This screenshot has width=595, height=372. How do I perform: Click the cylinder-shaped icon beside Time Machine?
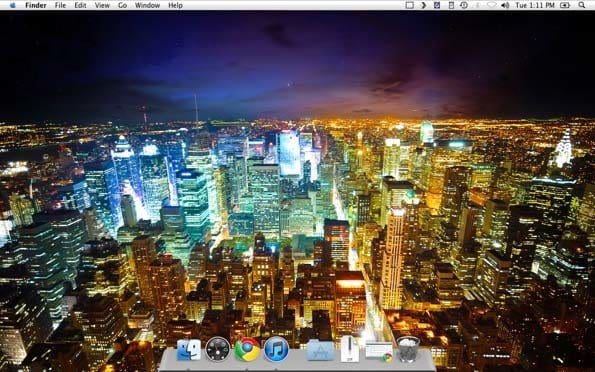point(451,5)
